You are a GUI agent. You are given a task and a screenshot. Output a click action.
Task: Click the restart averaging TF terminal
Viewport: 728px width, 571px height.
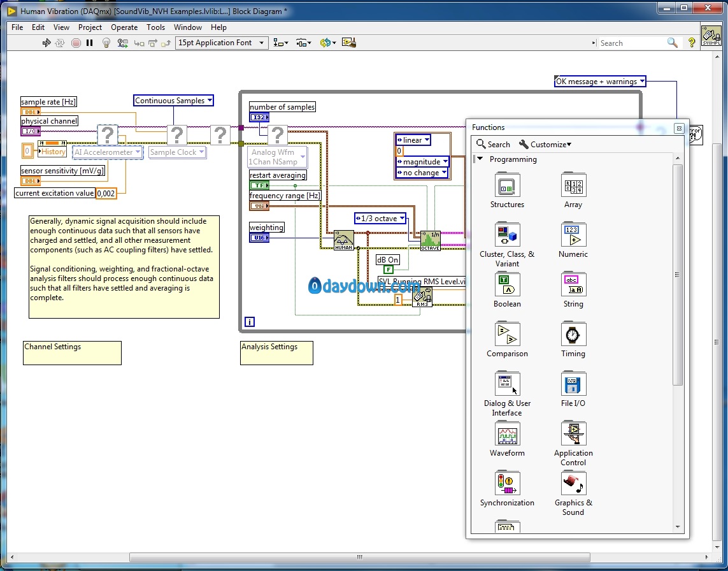259,185
